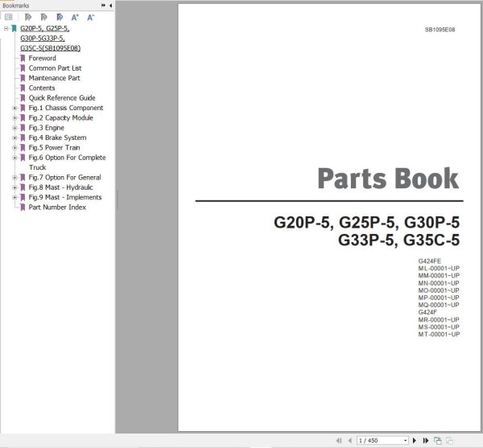
Task: Expand Fig.3 Engine bookmark
Action: (14, 128)
